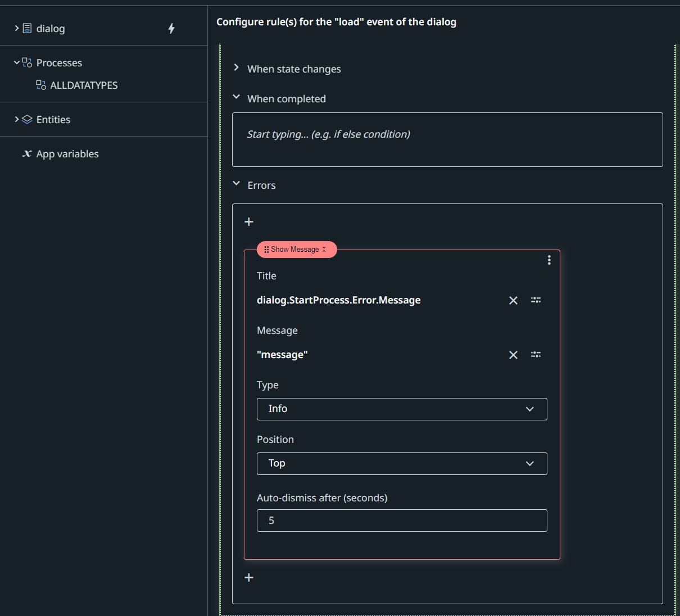Select the ALLDATATYPES process
This screenshot has width=680, height=616.
click(83, 85)
